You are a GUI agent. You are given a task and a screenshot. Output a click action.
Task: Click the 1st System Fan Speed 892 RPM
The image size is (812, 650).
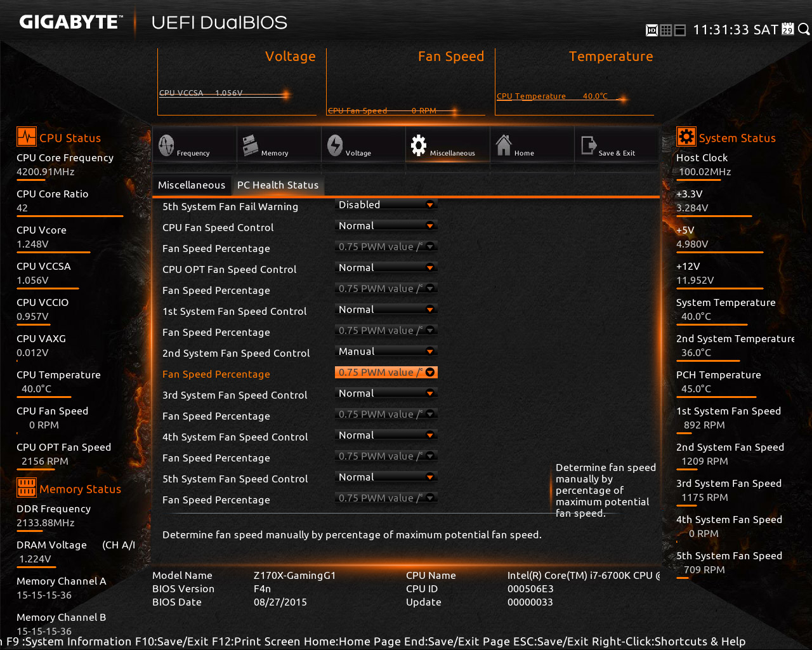point(704,425)
